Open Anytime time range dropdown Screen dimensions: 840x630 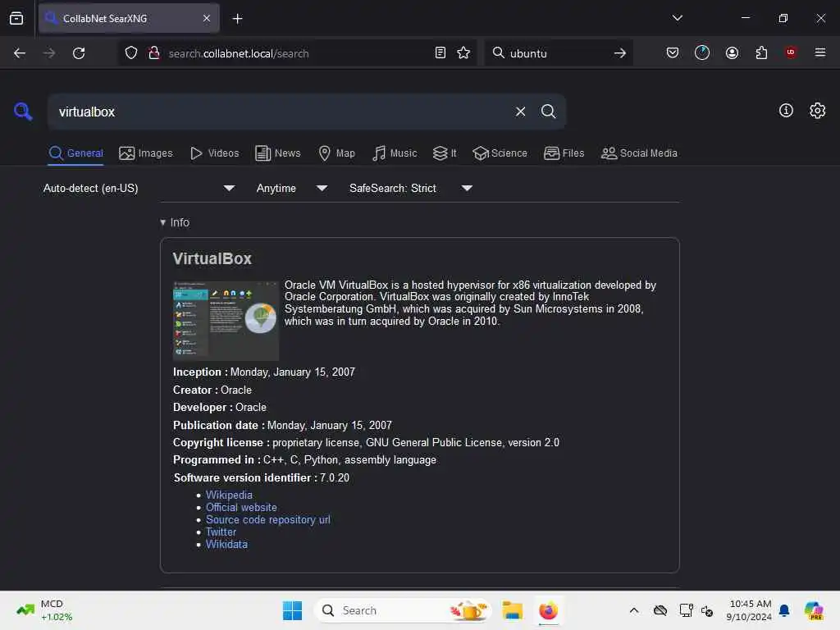tap(292, 188)
